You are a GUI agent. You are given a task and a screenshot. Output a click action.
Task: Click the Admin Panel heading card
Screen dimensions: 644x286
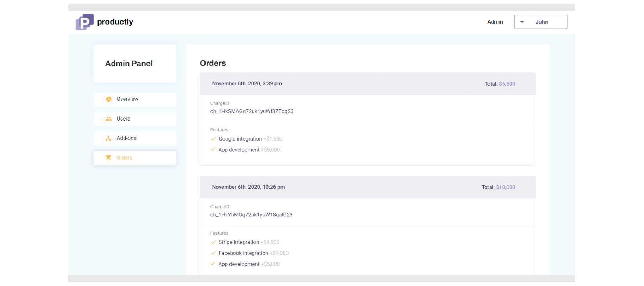pos(135,63)
